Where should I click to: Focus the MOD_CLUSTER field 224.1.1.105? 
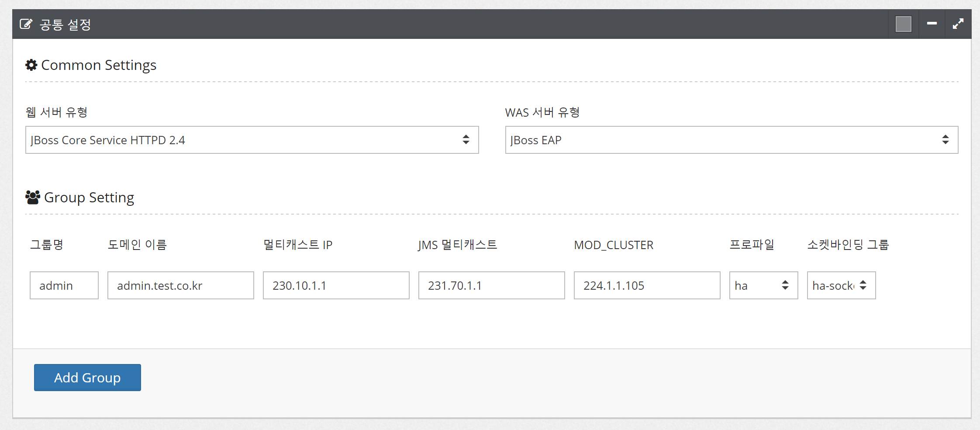647,285
